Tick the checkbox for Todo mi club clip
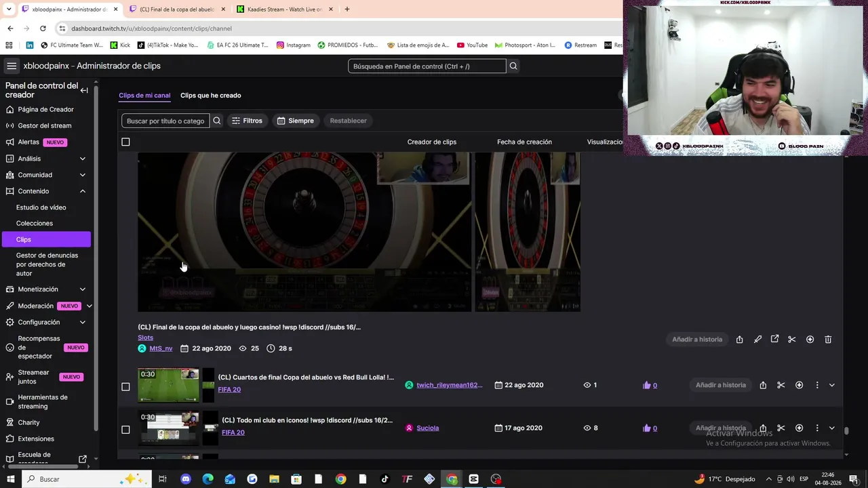 (x=125, y=429)
